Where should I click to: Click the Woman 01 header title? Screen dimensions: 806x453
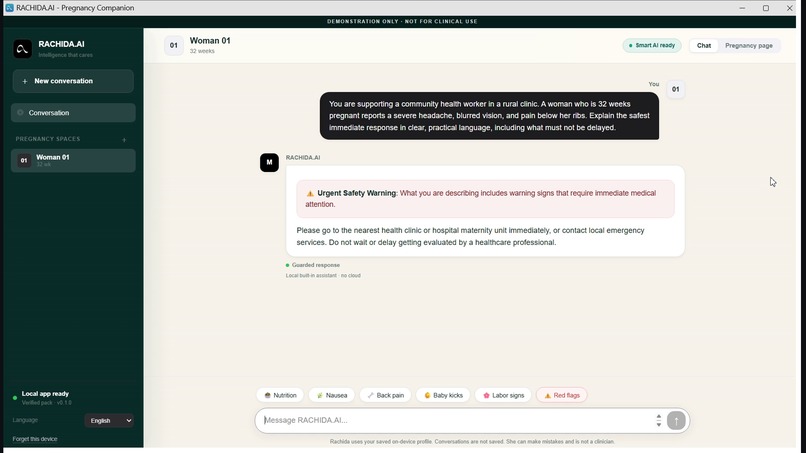point(210,41)
